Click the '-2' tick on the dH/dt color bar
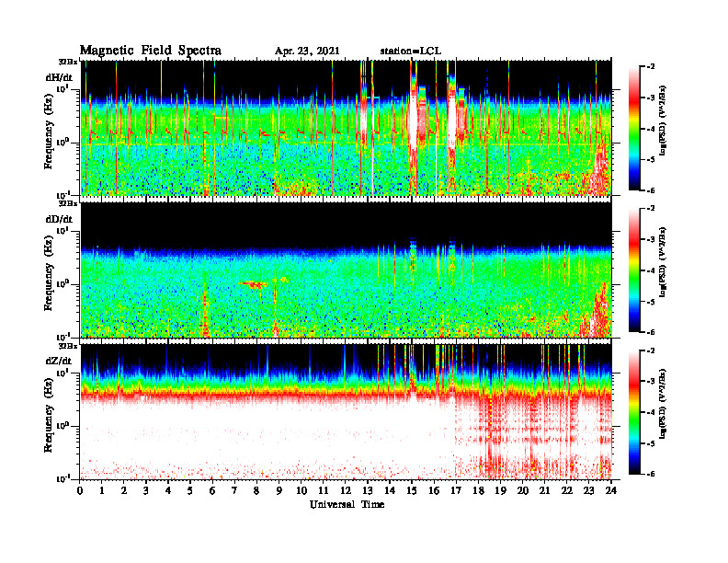The height and width of the screenshot is (563, 728). coord(651,67)
